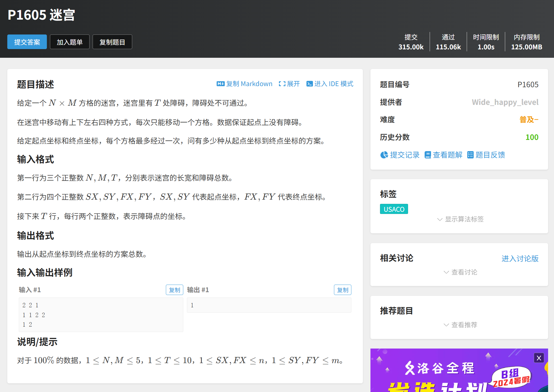Copy sample input #1
Screen dimensions: 554x392
point(174,290)
